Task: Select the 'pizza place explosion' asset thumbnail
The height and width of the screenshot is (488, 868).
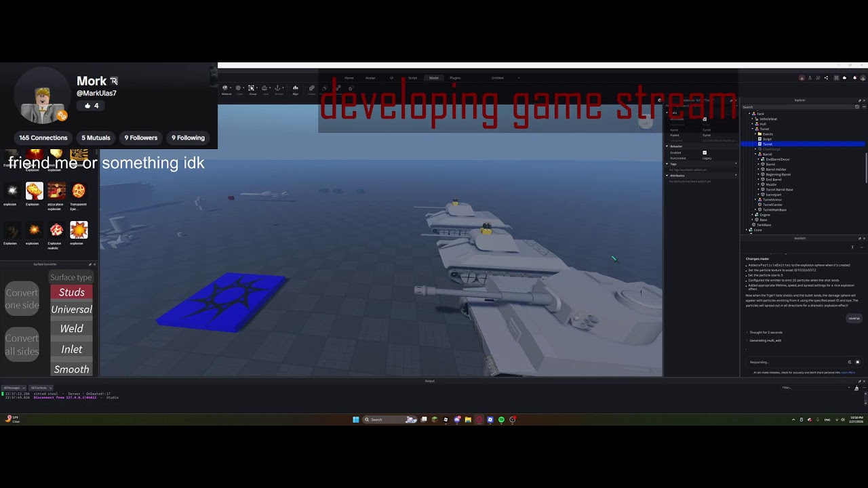Action: [56, 191]
